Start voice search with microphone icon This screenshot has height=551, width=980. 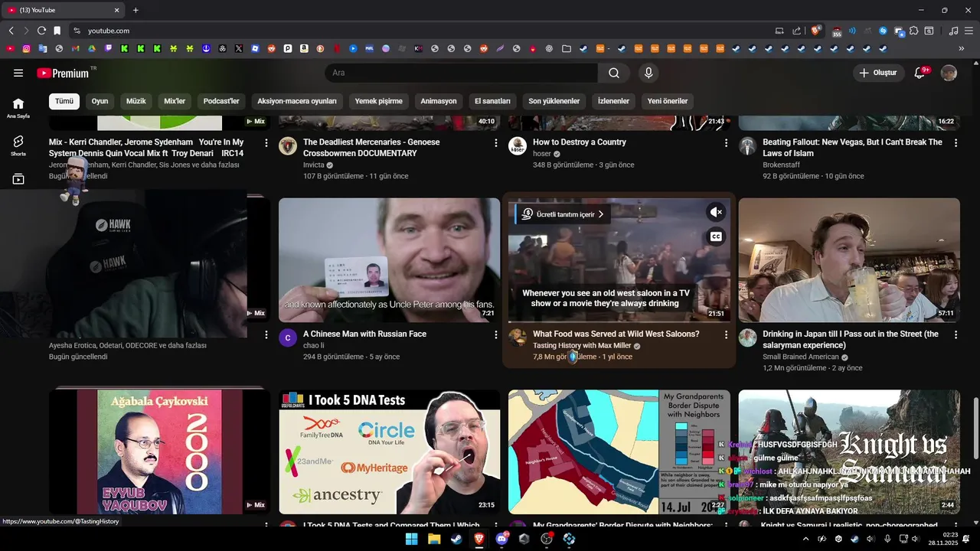648,73
